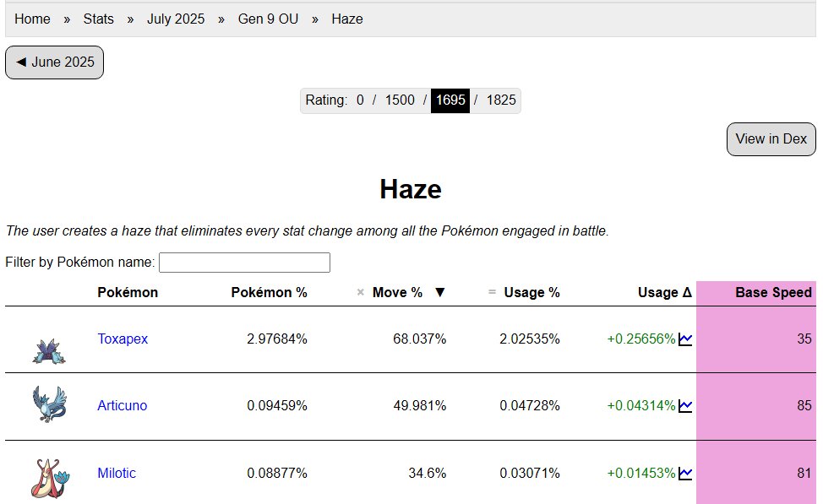Click Articuno's 0.04728% usage value
The height and width of the screenshot is (504, 823).
(x=530, y=406)
